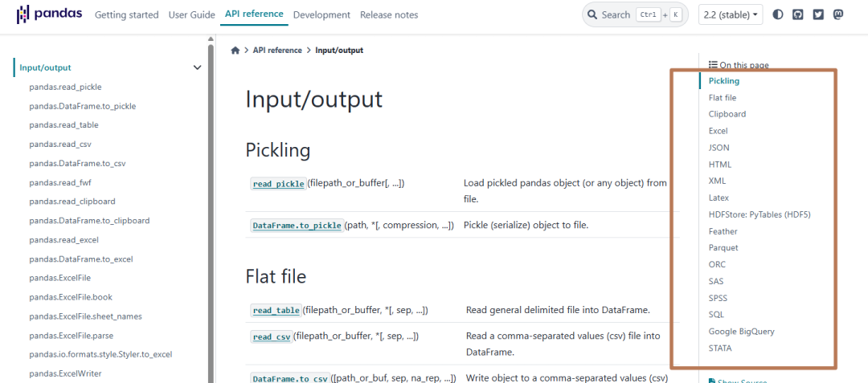Screen dimensions: 868x383
Task: Toggle the light/dark theme icon
Action: [x=778, y=15]
